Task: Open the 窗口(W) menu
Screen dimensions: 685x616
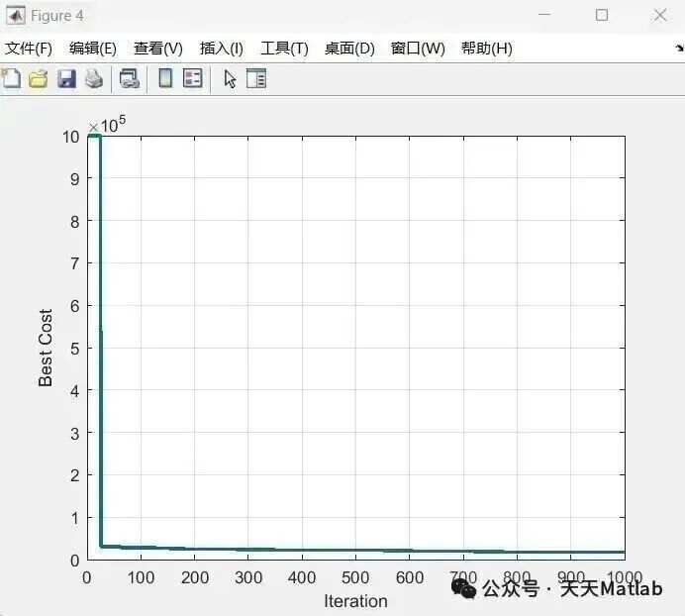Action: [418, 49]
